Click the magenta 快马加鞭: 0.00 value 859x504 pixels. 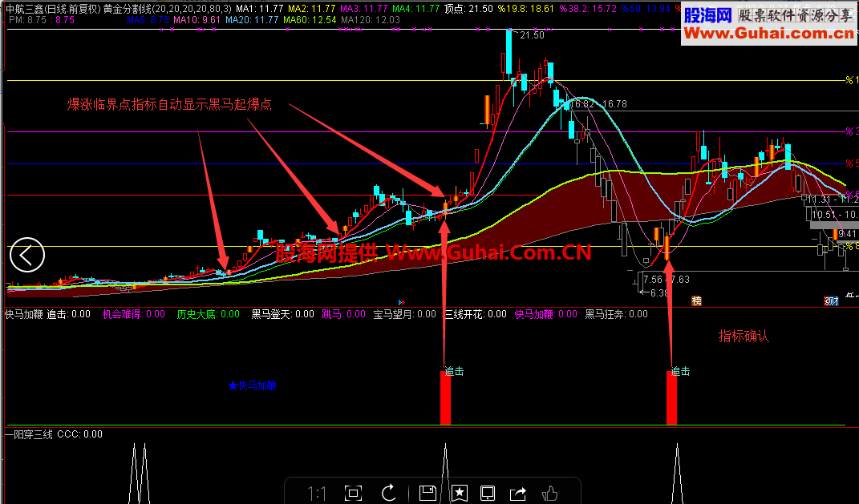click(x=546, y=314)
